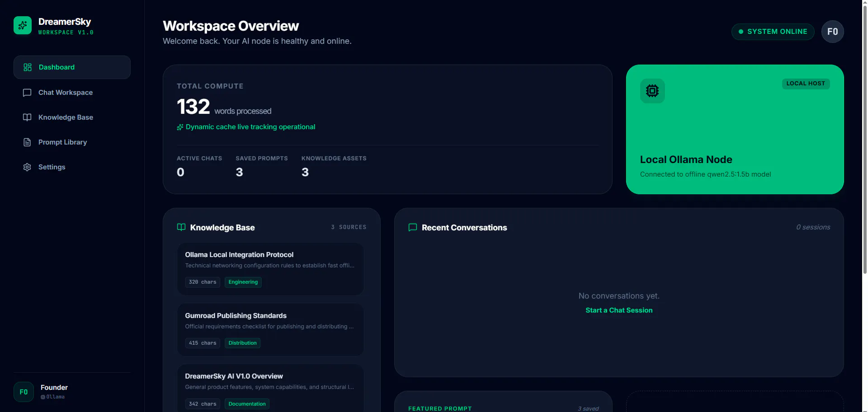Click the CPU chip icon on Ollama card

click(x=652, y=91)
